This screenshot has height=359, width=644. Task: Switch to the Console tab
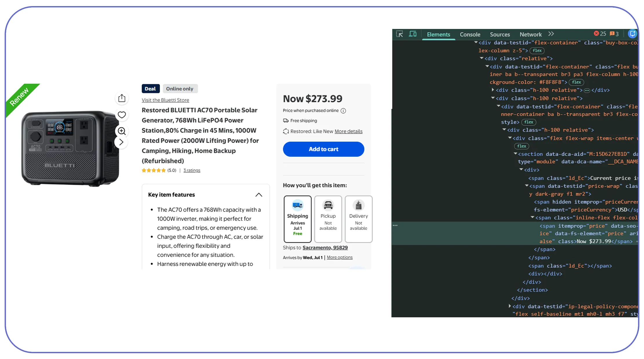point(470,34)
